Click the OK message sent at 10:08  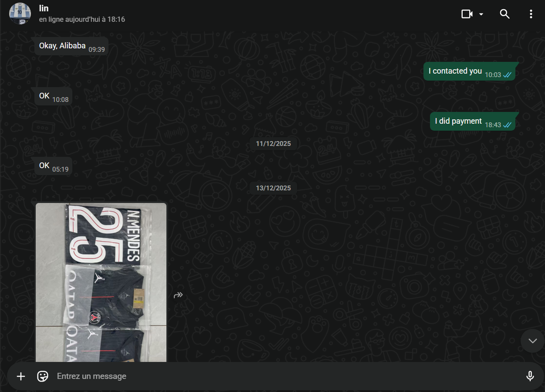pos(44,96)
